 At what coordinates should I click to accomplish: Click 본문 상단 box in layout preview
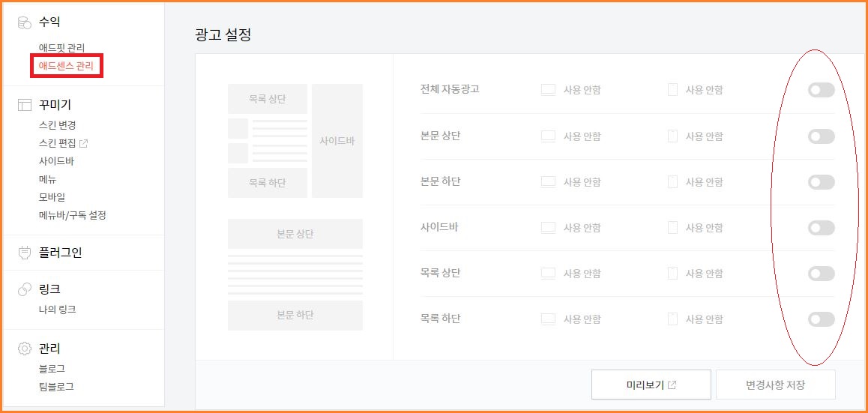click(x=295, y=234)
